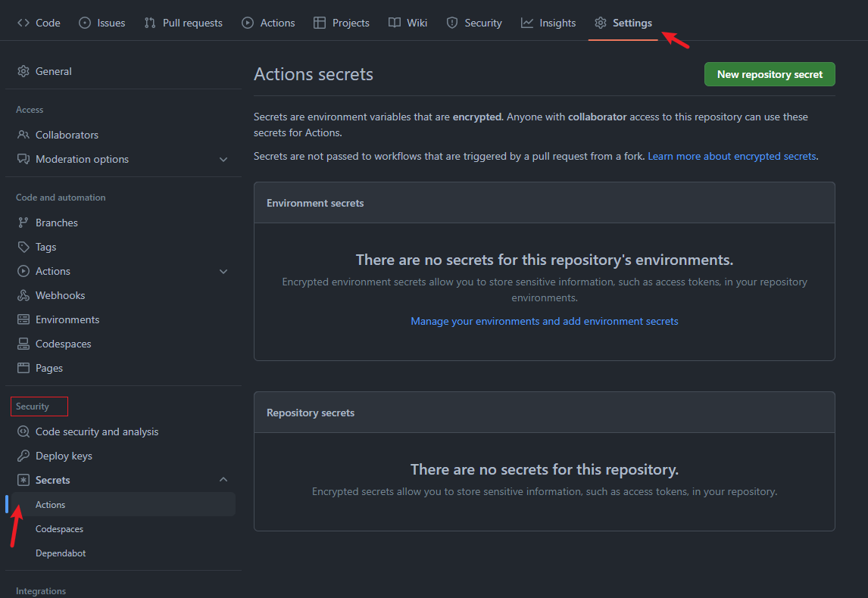The image size is (868, 598).
Task: Click the Environments server icon
Action: [23, 319]
